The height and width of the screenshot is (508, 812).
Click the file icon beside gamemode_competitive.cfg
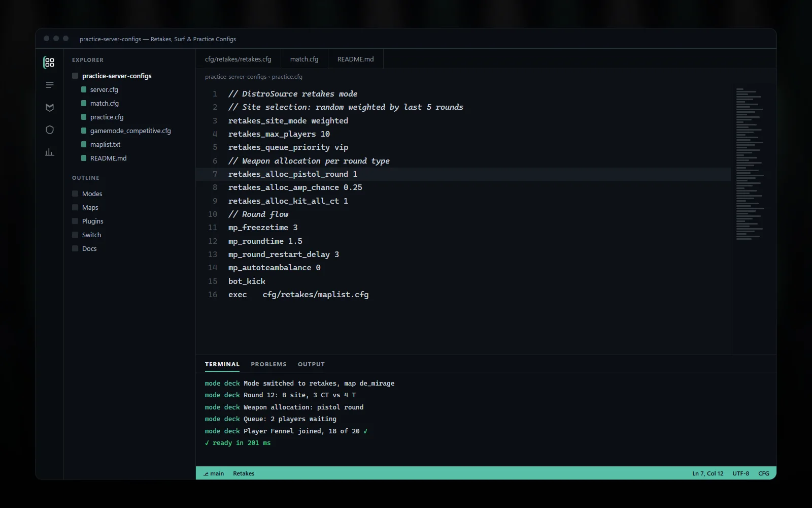[84, 131]
